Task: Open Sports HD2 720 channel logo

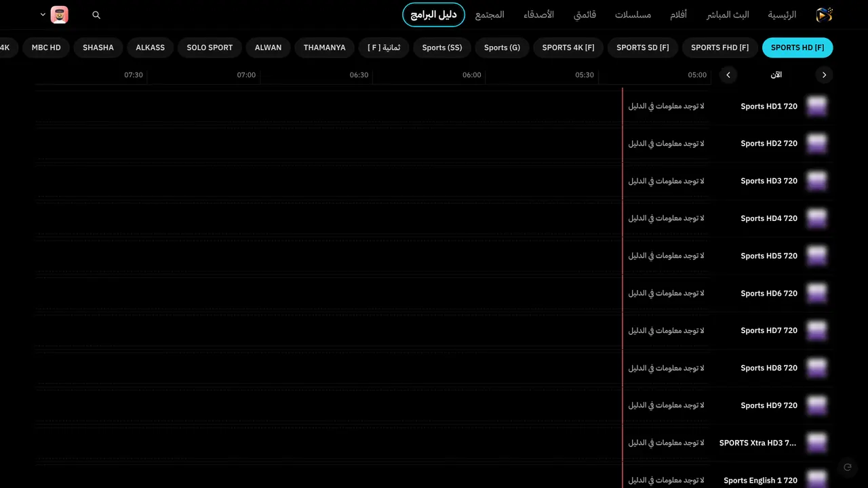Action: [816, 144]
